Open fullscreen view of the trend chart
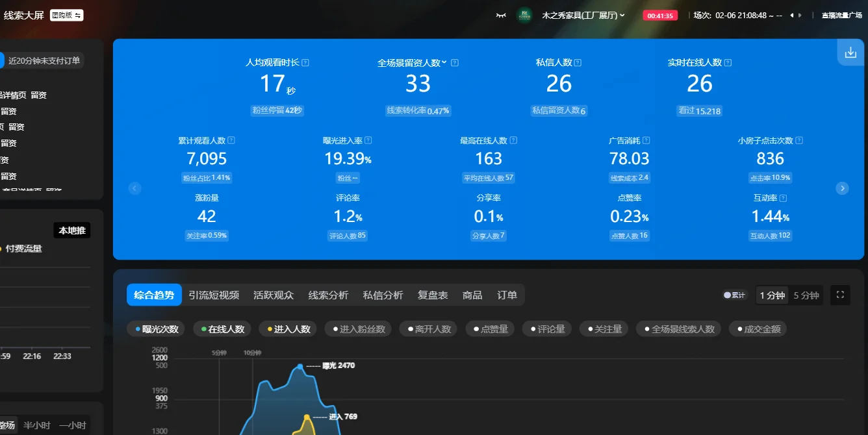Image resolution: width=868 pixels, height=435 pixels. point(840,295)
